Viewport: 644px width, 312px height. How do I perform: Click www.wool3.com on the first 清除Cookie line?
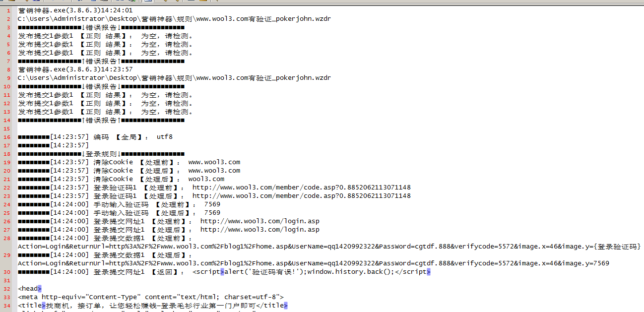214,162
